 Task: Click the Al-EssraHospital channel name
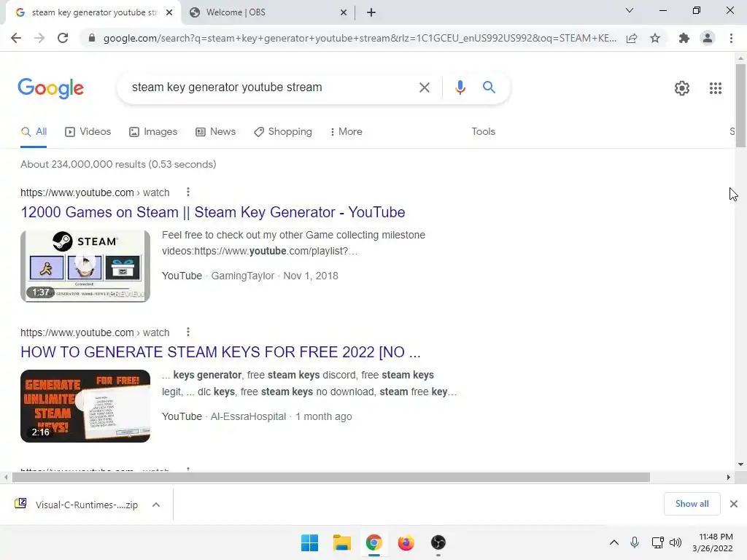coord(248,416)
